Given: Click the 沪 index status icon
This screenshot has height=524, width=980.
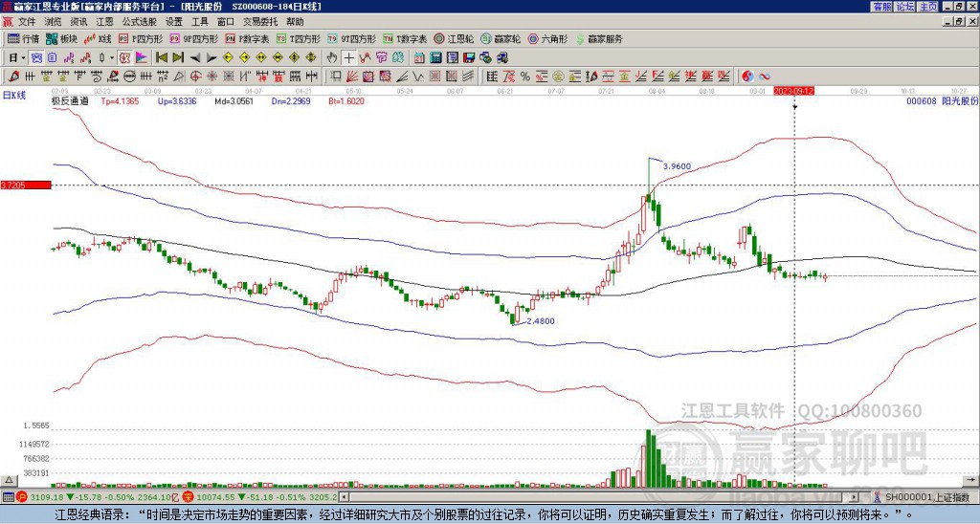Looking at the screenshot, I should click(22, 497).
